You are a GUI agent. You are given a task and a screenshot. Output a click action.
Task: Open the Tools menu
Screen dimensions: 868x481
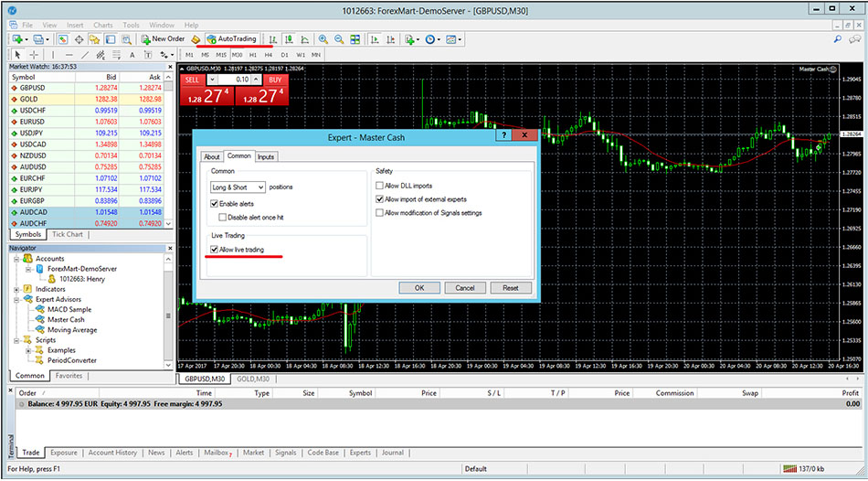coord(132,25)
